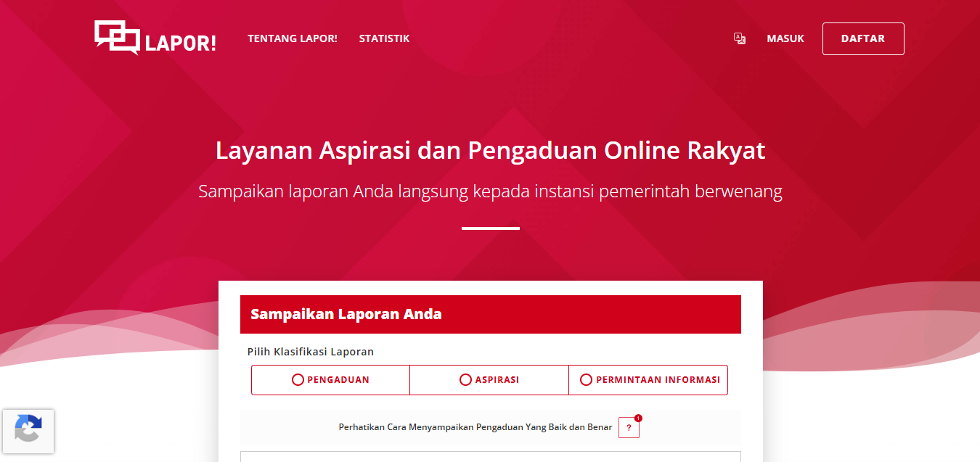The image size is (980, 462).
Task: Click the red "1" notification badge
Action: (638, 418)
